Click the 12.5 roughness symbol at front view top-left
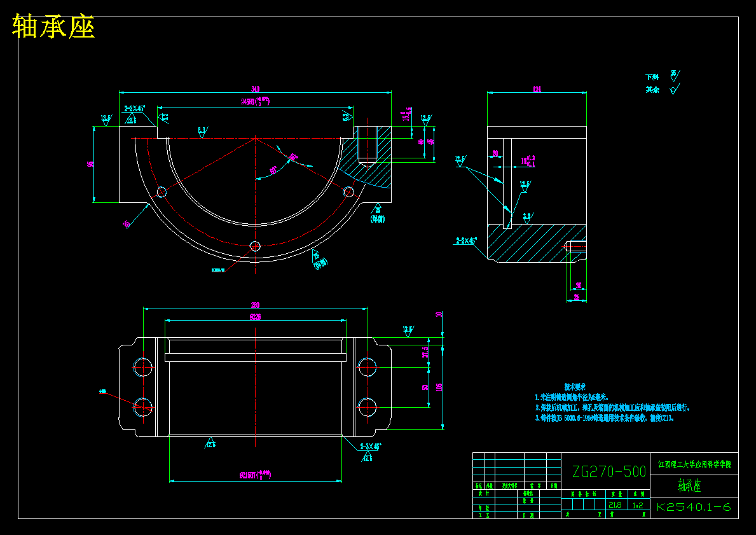 pyautogui.click(x=106, y=120)
